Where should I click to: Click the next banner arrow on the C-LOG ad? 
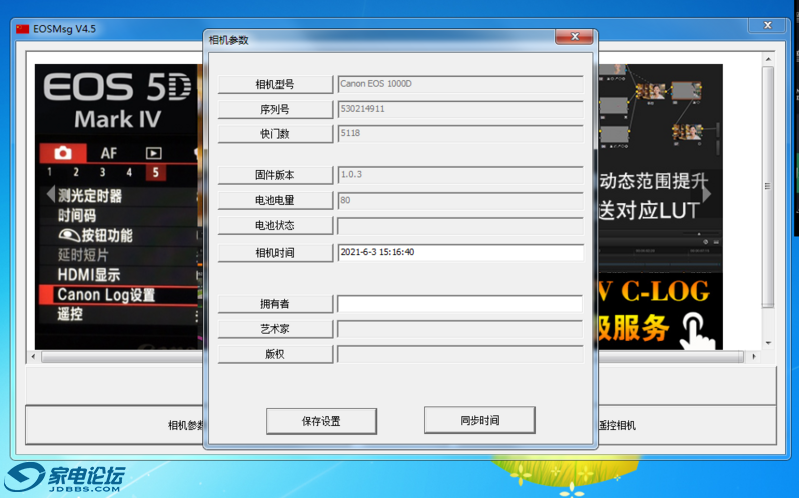pyautogui.click(x=706, y=194)
